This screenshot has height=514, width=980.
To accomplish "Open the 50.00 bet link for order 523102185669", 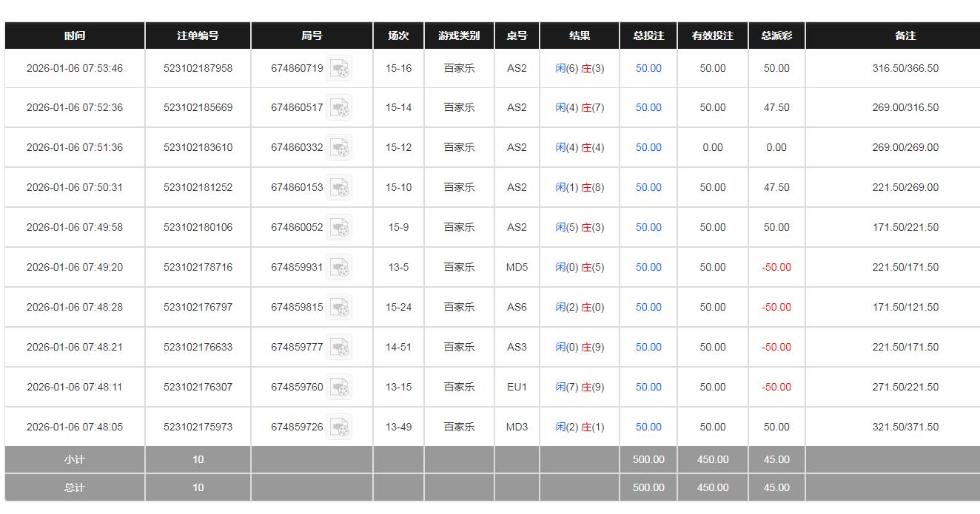I will (x=648, y=108).
